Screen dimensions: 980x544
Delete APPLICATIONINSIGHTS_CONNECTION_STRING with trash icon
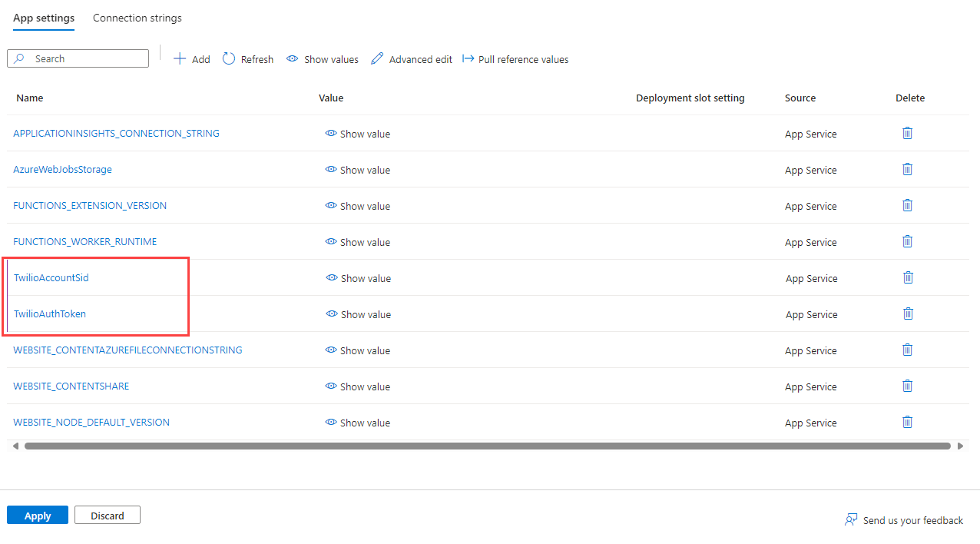(x=907, y=134)
